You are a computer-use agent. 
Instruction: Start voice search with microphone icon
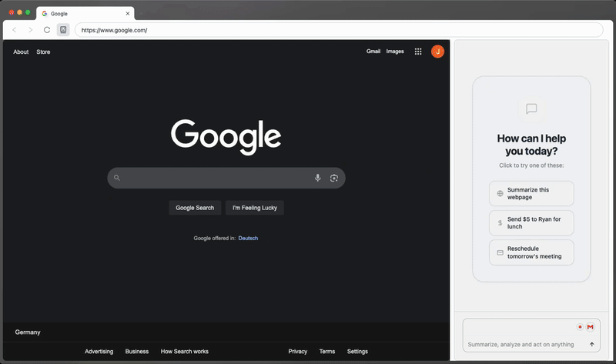coord(318,178)
